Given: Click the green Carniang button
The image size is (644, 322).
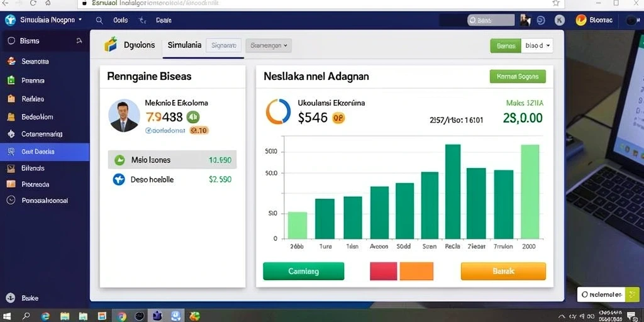Looking at the screenshot, I should coord(304,272).
